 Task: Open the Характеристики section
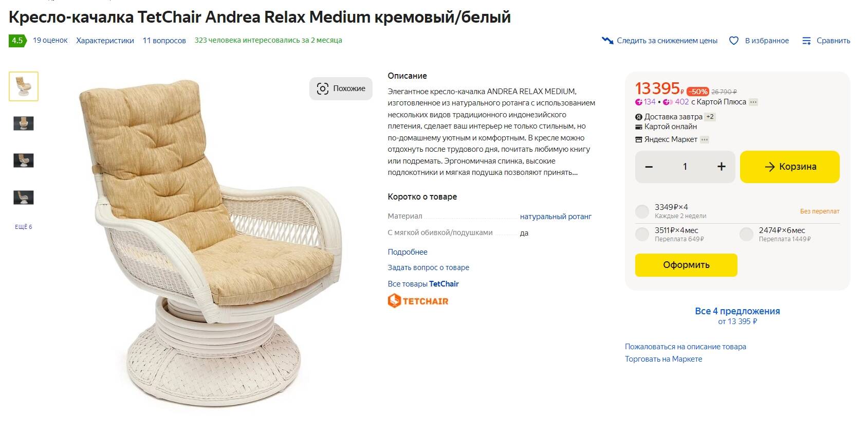pyautogui.click(x=105, y=41)
